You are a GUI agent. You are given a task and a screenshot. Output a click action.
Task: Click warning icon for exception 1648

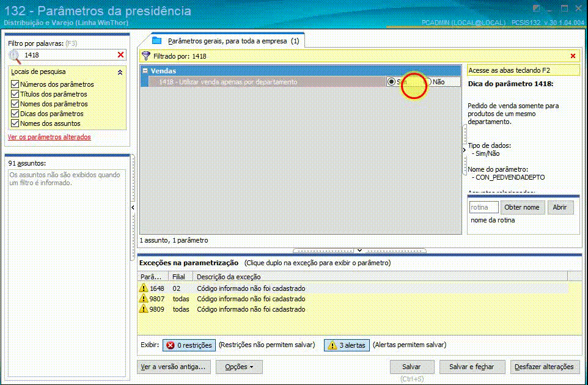(x=144, y=288)
